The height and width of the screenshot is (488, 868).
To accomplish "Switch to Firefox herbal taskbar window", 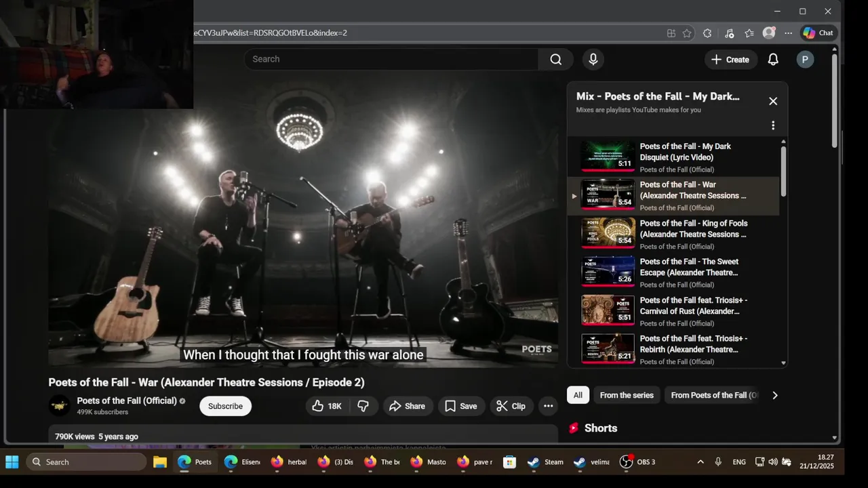I will pyautogui.click(x=288, y=462).
